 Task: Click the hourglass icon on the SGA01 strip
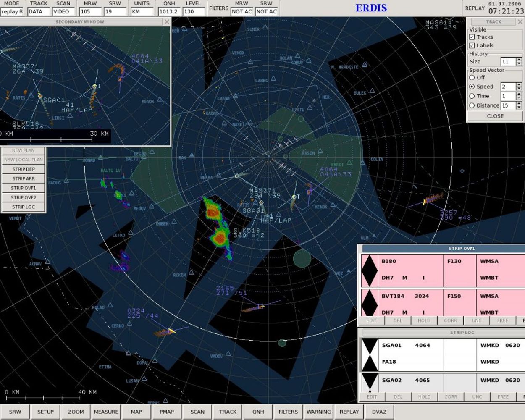tap(370, 354)
